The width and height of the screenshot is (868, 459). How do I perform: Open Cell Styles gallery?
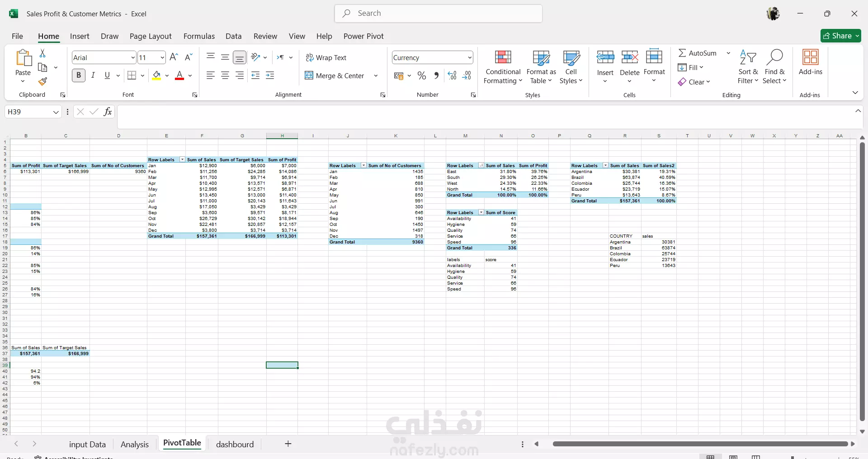(x=571, y=67)
